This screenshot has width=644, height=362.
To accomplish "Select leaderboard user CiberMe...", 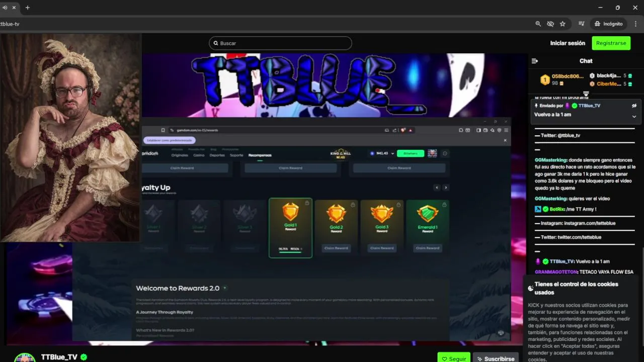I will tap(609, 84).
